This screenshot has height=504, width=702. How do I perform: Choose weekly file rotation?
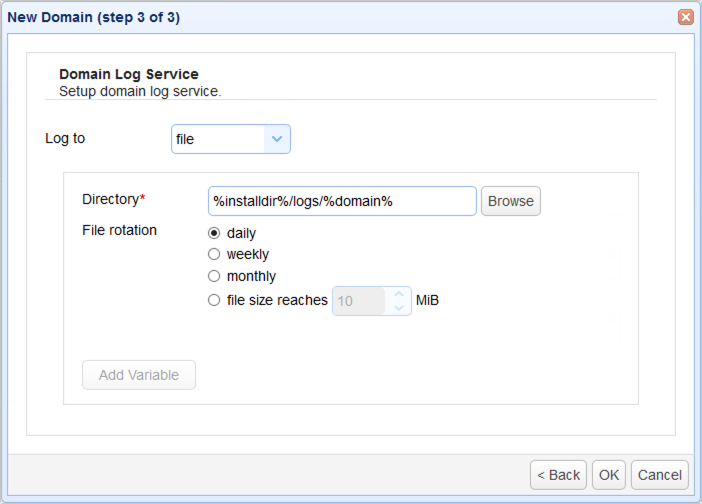pyautogui.click(x=214, y=254)
